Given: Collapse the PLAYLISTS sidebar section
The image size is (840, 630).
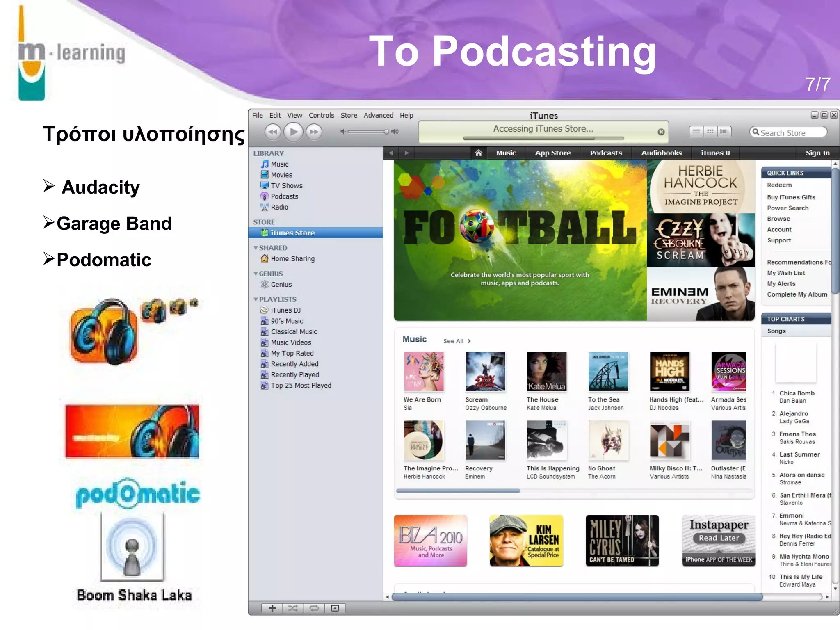Looking at the screenshot, I should (256, 299).
